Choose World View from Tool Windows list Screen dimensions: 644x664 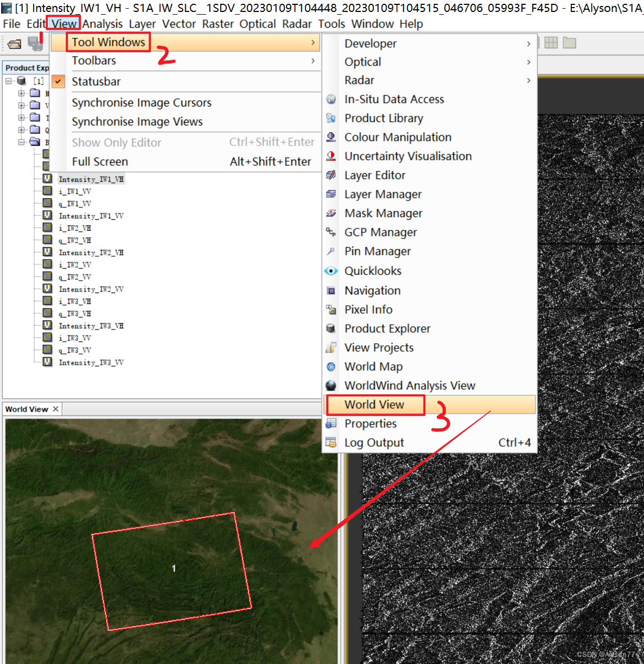pos(430,404)
